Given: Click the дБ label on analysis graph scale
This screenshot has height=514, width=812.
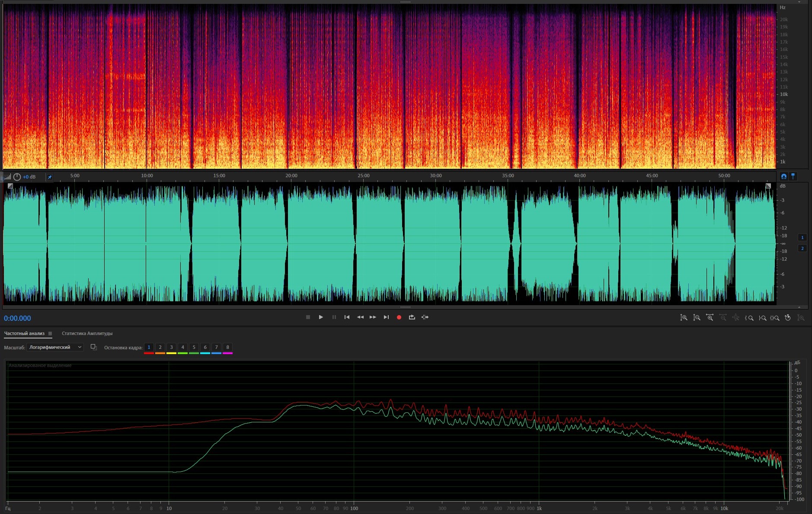Looking at the screenshot, I should 797,362.
